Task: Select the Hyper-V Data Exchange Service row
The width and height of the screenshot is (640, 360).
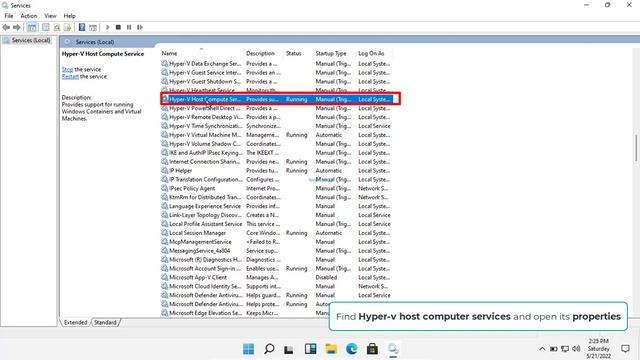Action: point(276,64)
